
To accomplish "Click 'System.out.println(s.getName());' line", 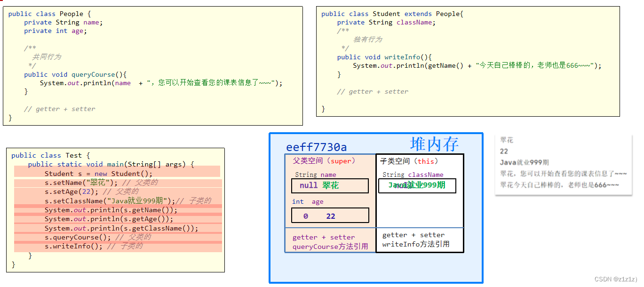I will [111, 210].
